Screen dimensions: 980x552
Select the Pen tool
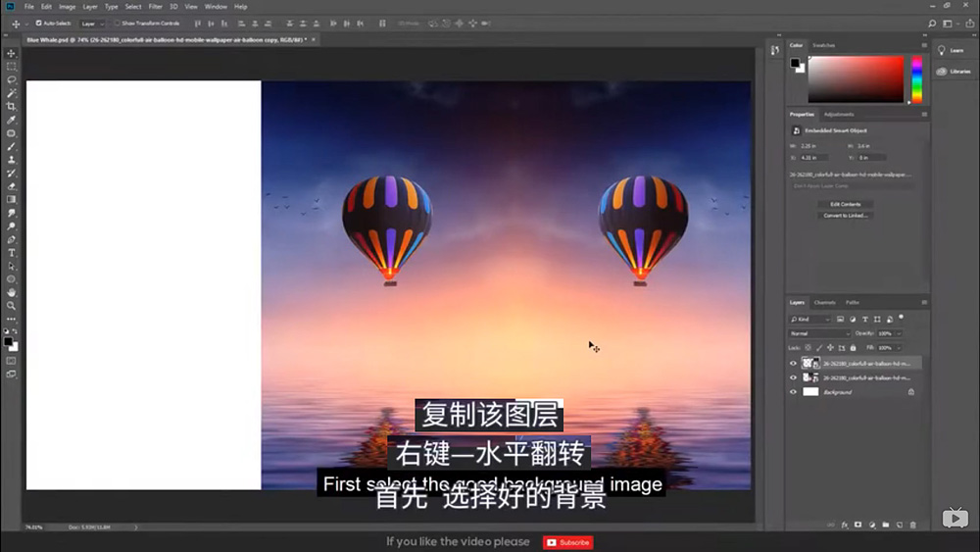(11, 239)
